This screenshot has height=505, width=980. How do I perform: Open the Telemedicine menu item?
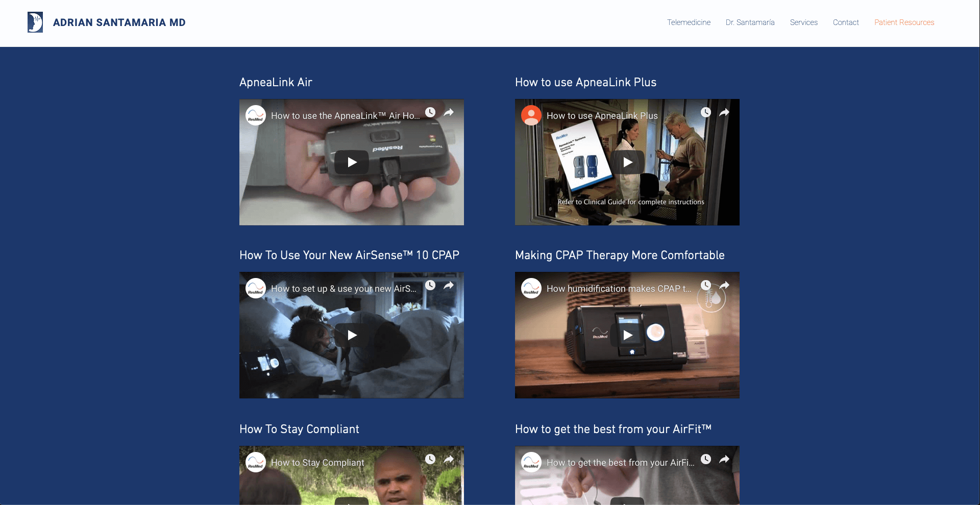[x=689, y=22]
